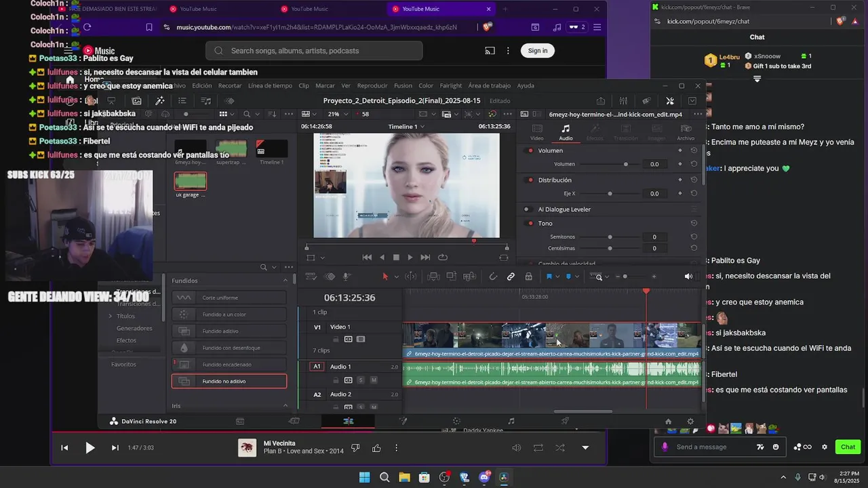
Task: Toggle position lock padlock in timeline toolbar
Action: click(x=528, y=277)
